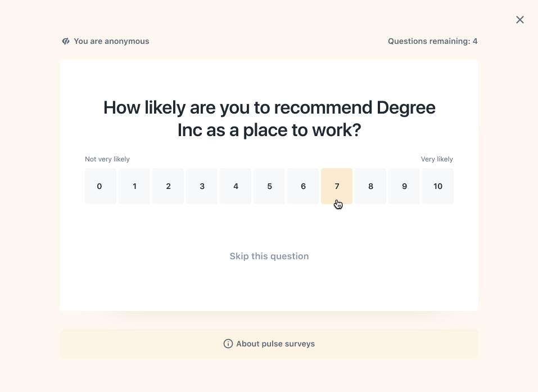
Task: Click the You are anonymous label
Action: tap(110, 40)
